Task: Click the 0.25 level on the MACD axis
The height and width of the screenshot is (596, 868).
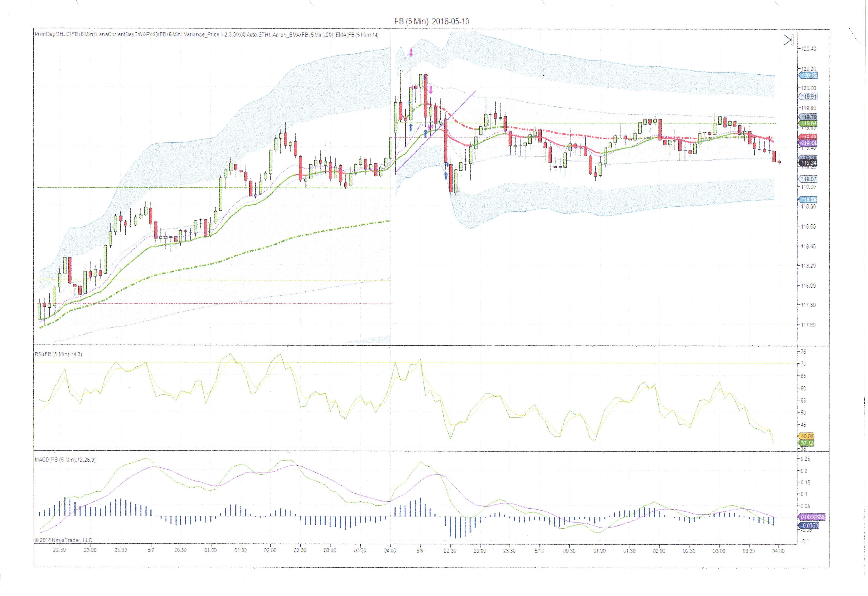Action: click(806, 458)
